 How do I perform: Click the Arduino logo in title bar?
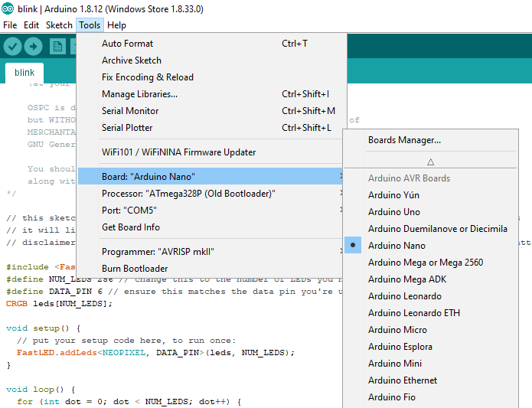(x=8, y=8)
